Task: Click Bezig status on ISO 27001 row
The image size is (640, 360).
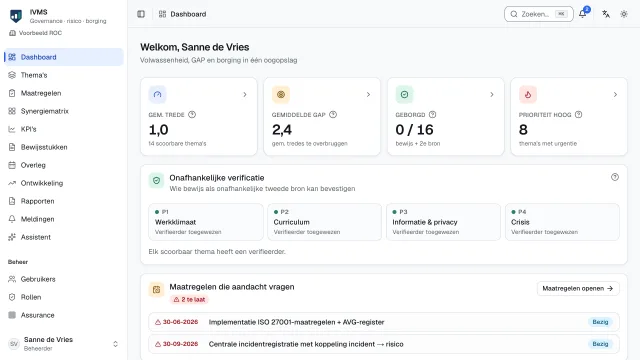Action: coord(600,322)
